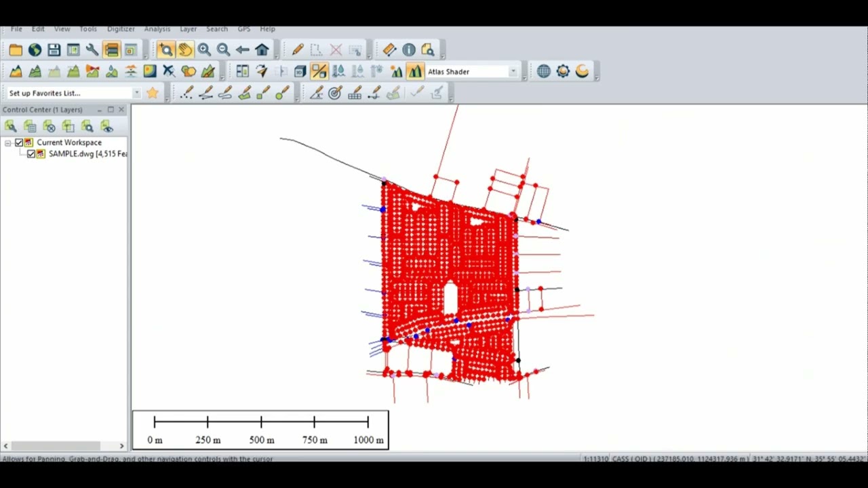Uncheck the SAMPLE.dwg layer checkbox
The image size is (868, 488).
31,154
